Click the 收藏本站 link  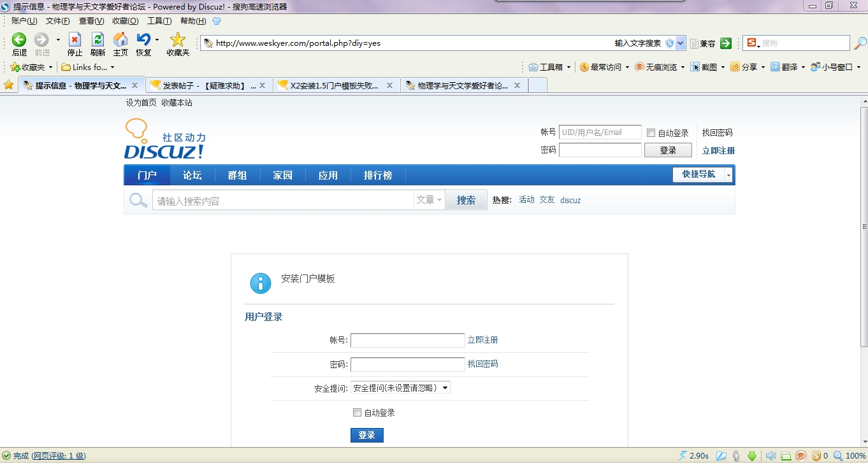pos(177,103)
